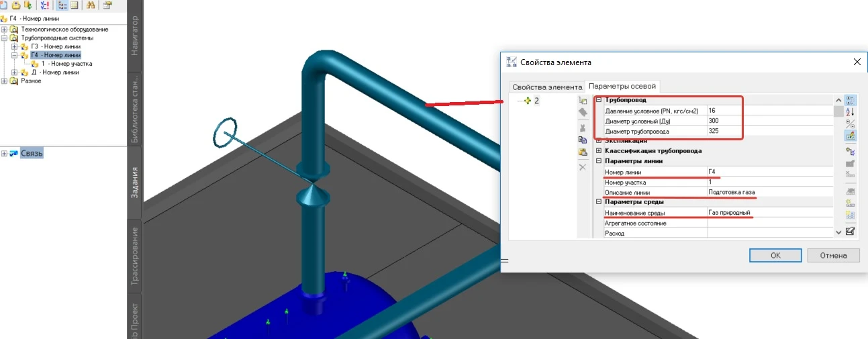Viewport: 868px width, 339px height.
Task: Open the Навигатор side tab
Action: tap(134, 32)
